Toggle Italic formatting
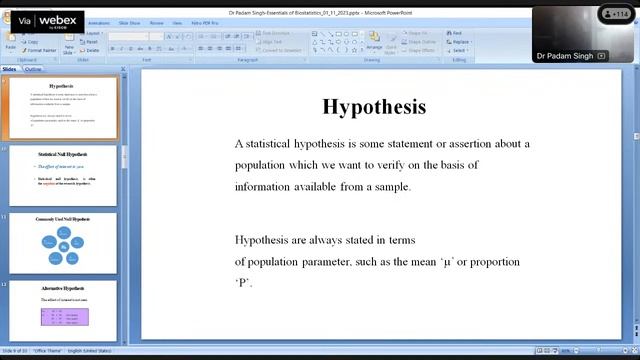This screenshot has height=360, width=640. coord(122,49)
